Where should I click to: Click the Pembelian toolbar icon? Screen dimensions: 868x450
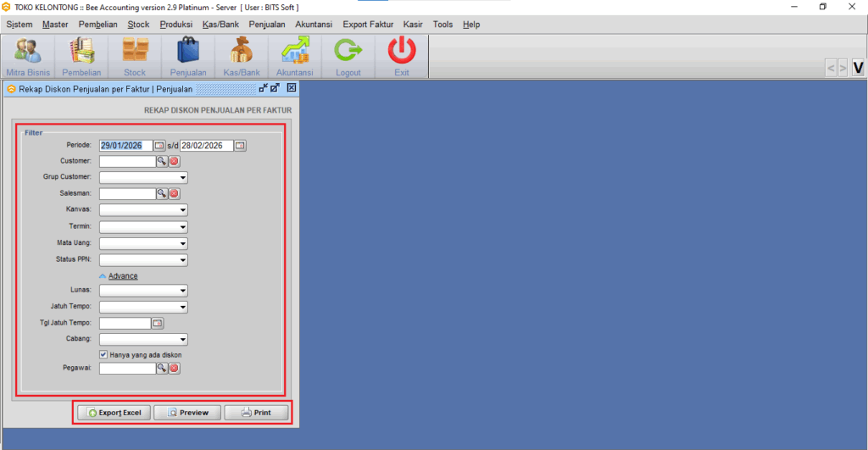point(81,53)
